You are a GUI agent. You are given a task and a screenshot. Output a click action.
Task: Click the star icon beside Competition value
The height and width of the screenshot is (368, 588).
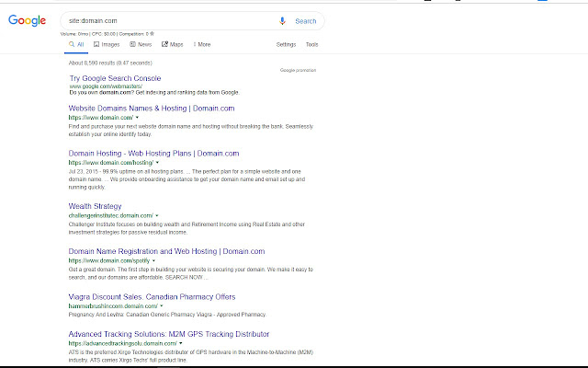[152, 33]
